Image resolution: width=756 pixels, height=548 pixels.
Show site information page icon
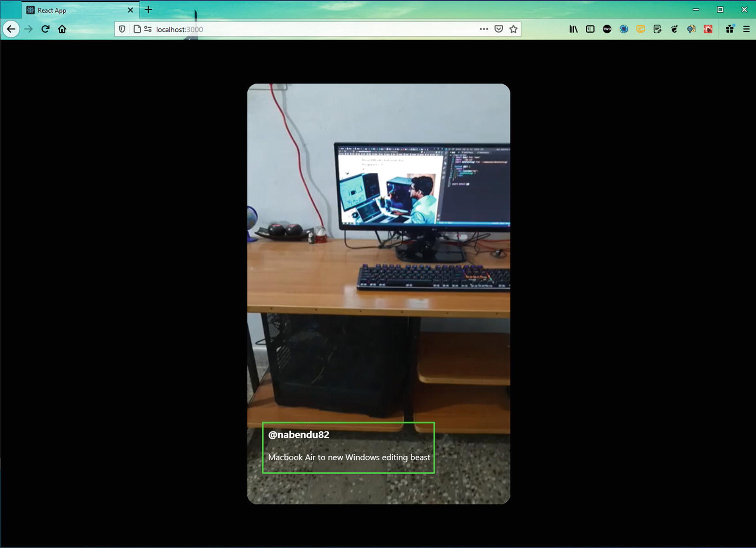click(137, 29)
